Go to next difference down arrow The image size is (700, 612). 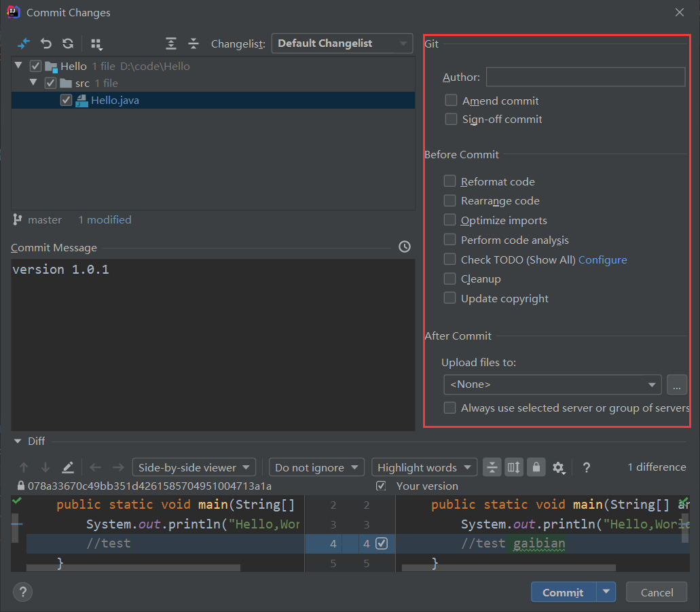(x=45, y=468)
